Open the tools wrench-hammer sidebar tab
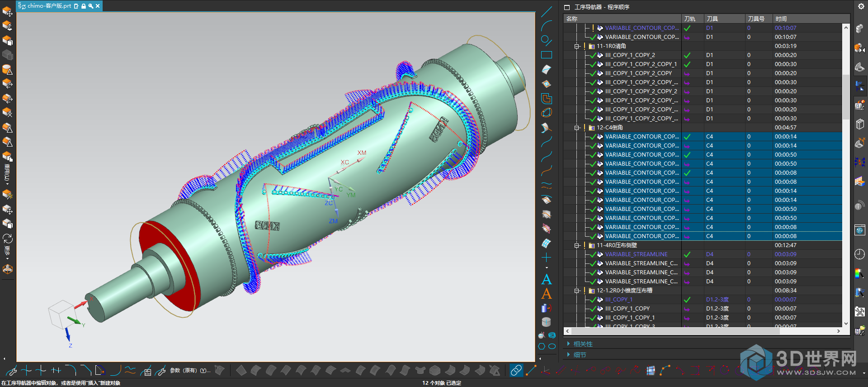Screen dimensions: 868x387 pos(860,311)
